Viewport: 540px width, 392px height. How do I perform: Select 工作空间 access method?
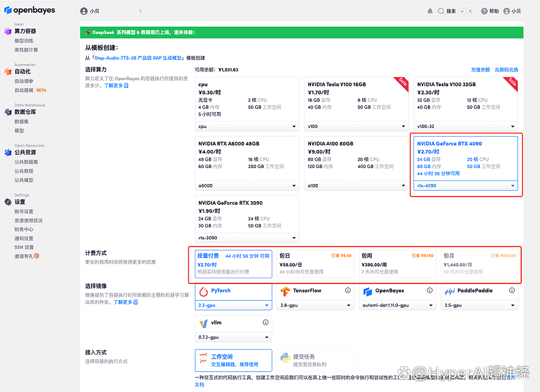point(234,361)
